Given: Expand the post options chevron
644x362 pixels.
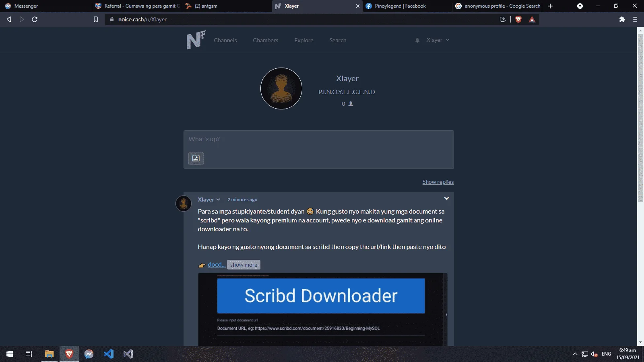Looking at the screenshot, I should click(446, 198).
